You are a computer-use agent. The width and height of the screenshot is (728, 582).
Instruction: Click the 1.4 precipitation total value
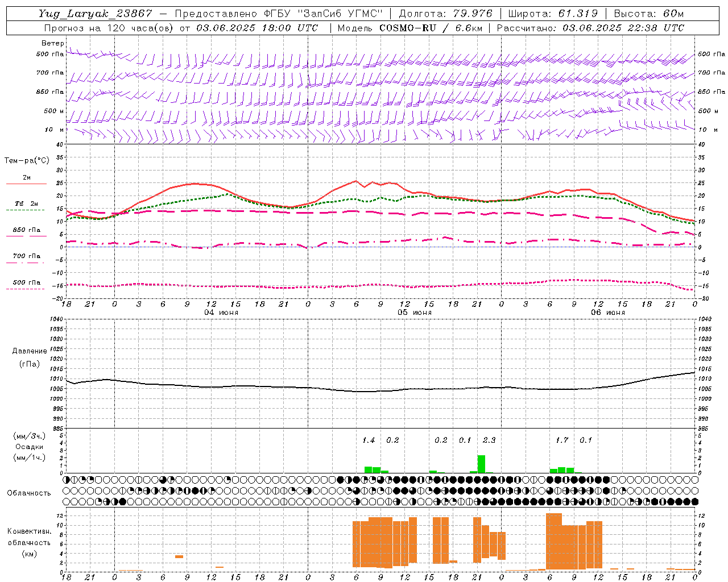[x=369, y=440]
